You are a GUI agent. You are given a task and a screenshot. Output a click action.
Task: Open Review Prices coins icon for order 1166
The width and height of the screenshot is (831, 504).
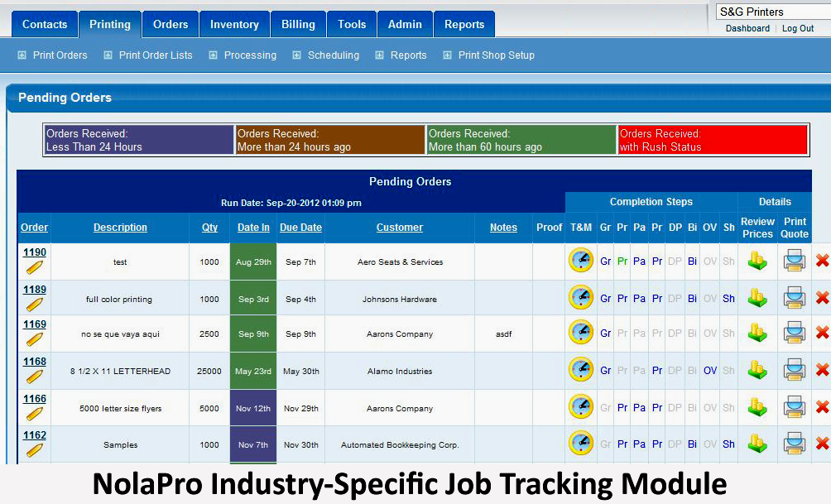click(x=757, y=407)
